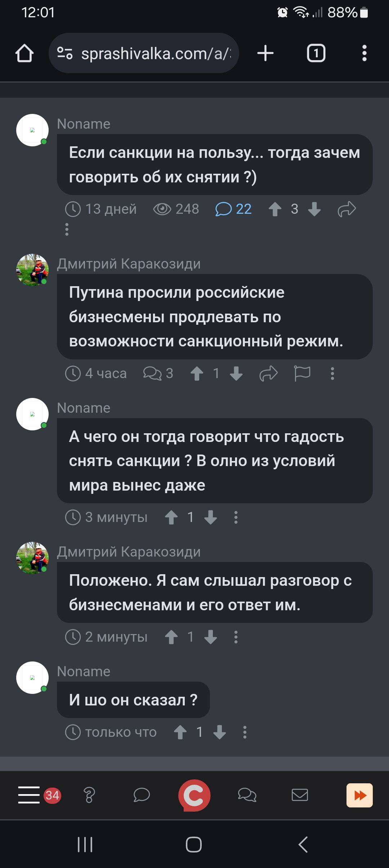
Task: Open the double chat bubbles icon in bottom bar
Action: (x=247, y=795)
